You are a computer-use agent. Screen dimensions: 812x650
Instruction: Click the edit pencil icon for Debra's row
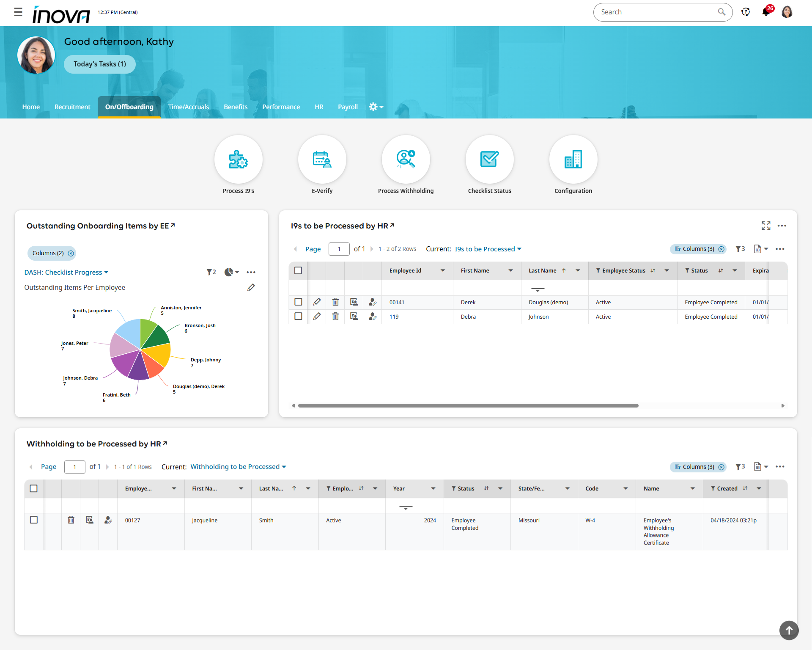pos(317,317)
